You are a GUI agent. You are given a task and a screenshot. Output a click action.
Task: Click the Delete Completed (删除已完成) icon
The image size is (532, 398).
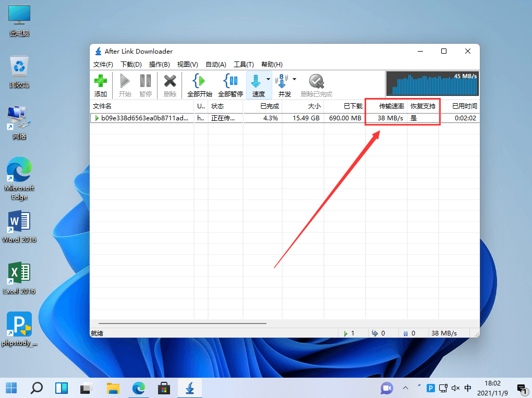coord(316,81)
